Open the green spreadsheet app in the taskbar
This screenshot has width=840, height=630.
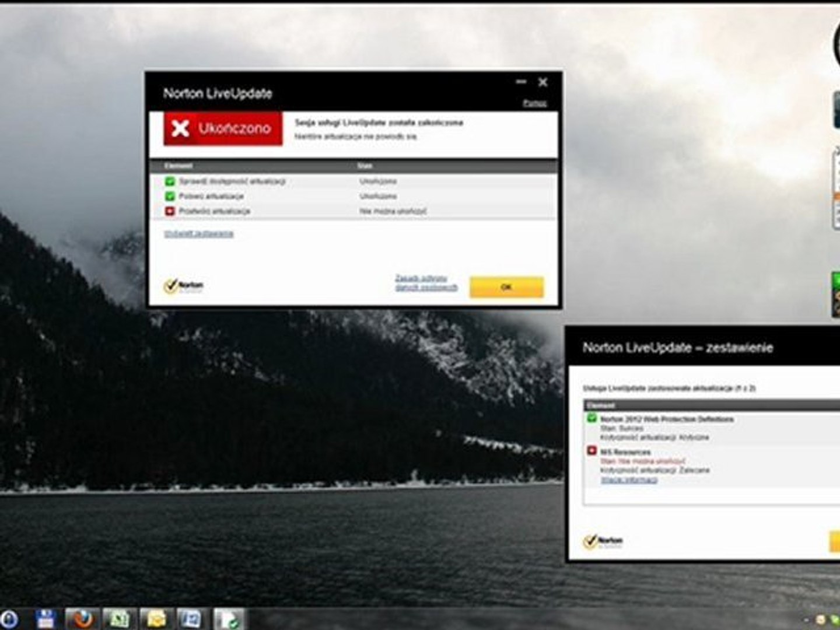click(x=119, y=619)
